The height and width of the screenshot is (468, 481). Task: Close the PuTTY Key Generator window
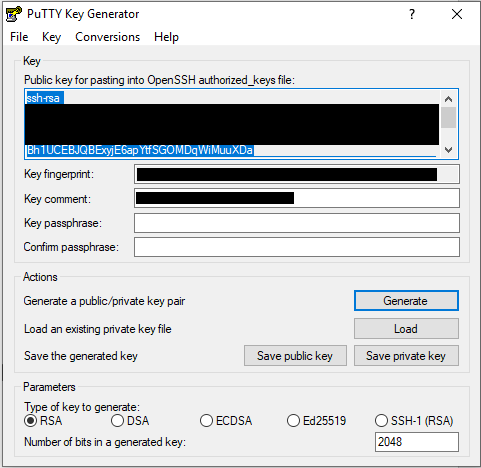point(457,14)
